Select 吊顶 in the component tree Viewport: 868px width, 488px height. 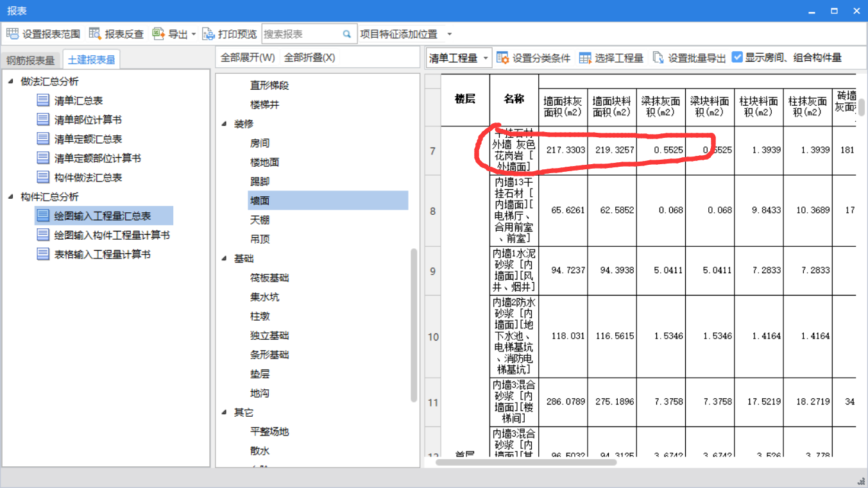[x=260, y=239]
